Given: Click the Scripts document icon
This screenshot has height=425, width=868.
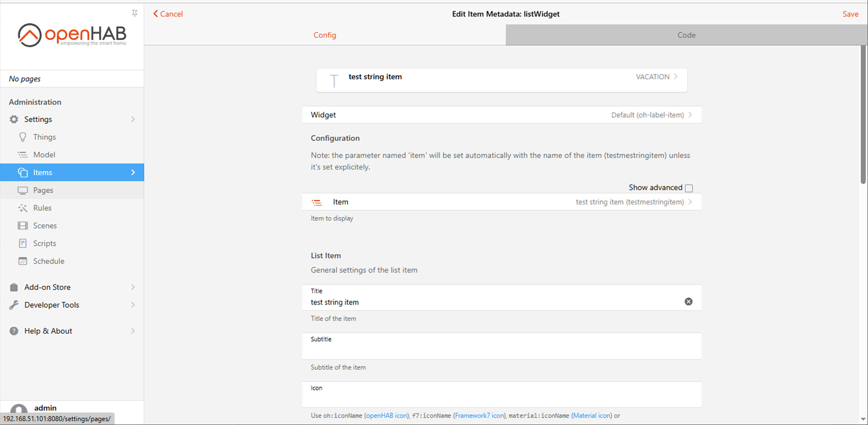Looking at the screenshot, I should coord(23,243).
